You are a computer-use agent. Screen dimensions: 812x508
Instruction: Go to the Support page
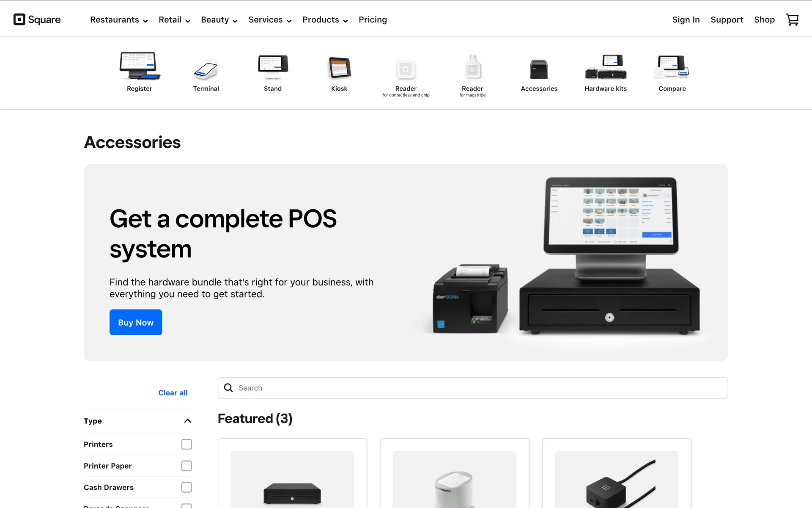pyautogui.click(x=727, y=20)
